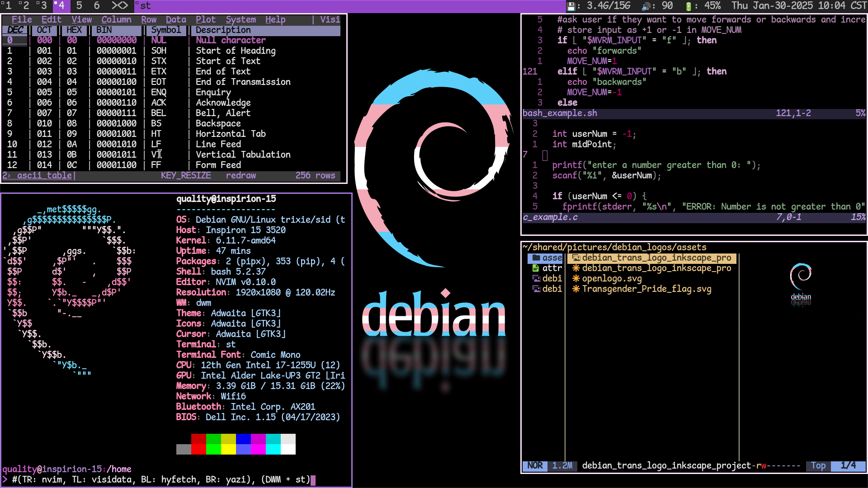Select the Description column header
Viewport: 868px width, 488px height.
point(266,30)
